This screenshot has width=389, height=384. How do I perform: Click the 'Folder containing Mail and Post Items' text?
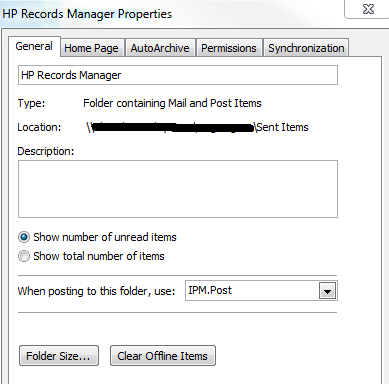(x=172, y=103)
